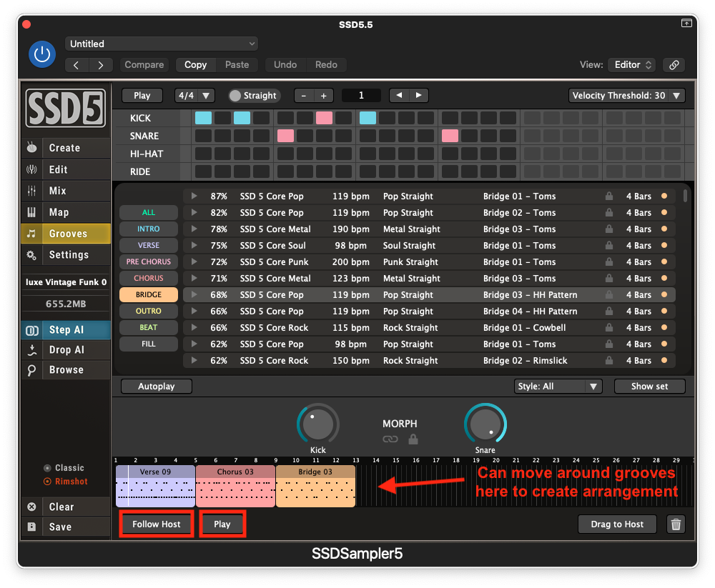This screenshot has width=715, height=588.
Task: Click the window expand icon at top right
Action: tap(686, 23)
